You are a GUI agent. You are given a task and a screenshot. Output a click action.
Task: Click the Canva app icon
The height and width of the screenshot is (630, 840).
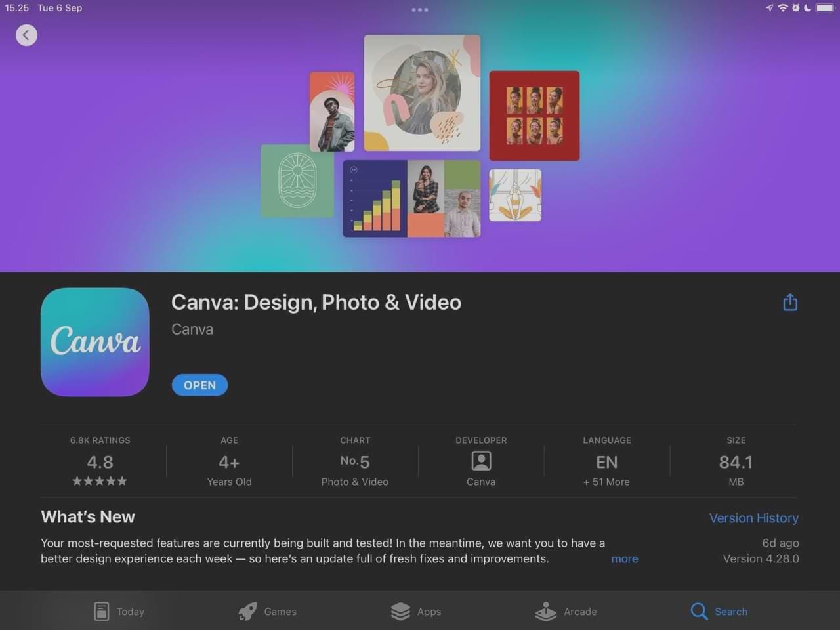click(x=95, y=342)
